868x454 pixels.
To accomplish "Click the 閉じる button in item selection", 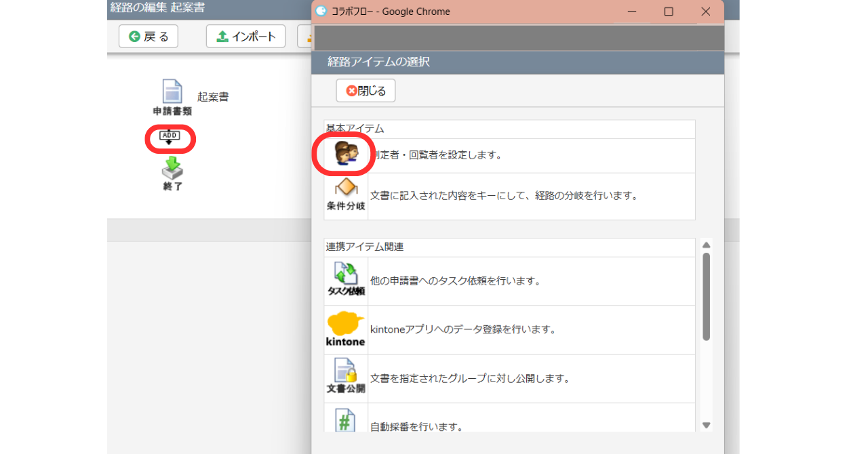I will pos(366,91).
